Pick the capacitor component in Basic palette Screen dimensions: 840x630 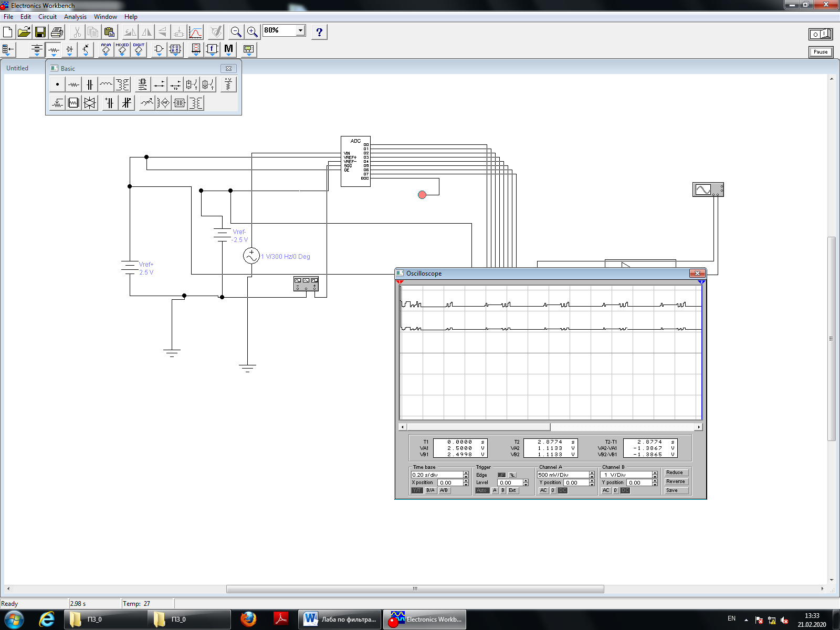90,85
